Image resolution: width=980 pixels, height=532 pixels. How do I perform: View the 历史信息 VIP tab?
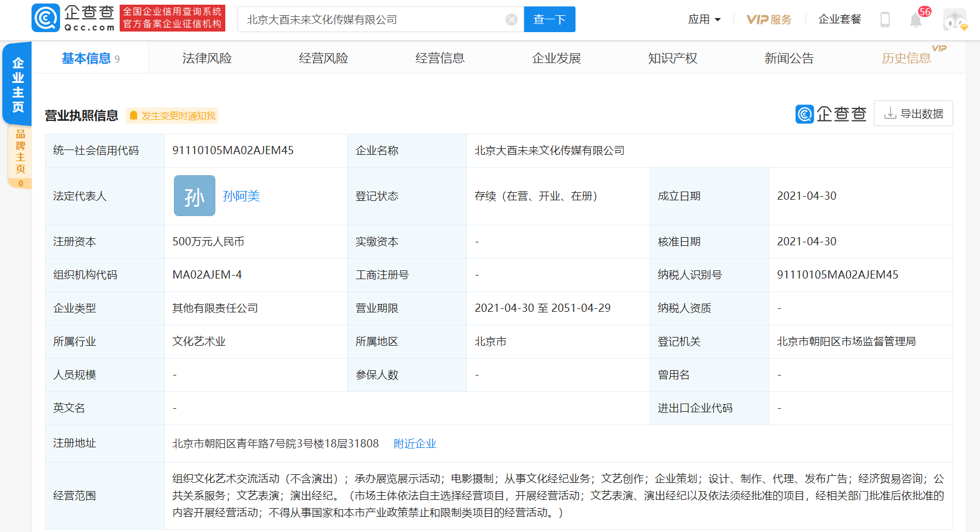[x=906, y=57]
